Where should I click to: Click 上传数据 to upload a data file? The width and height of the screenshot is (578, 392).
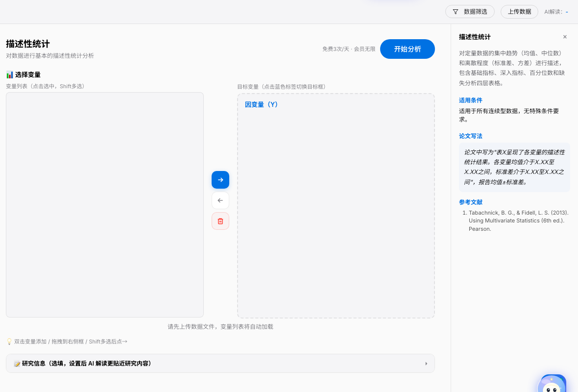pyautogui.click(x=519, y=11)
